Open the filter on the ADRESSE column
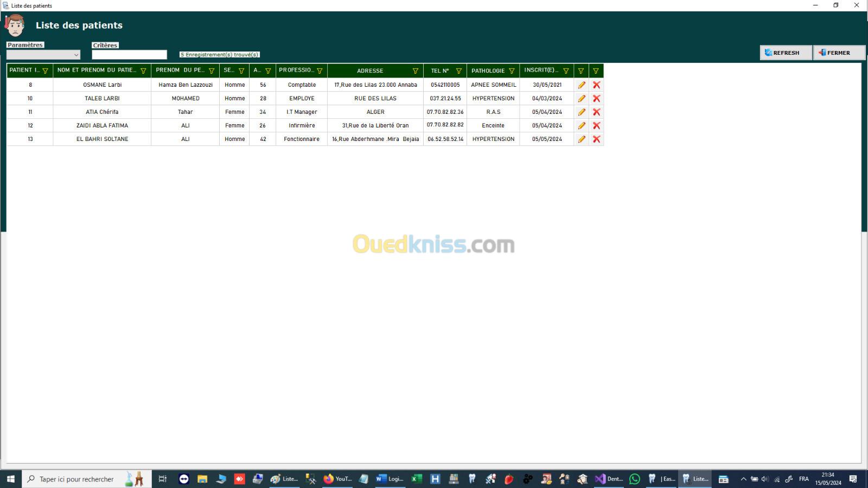Screen dimensions: 868x488 416,71
